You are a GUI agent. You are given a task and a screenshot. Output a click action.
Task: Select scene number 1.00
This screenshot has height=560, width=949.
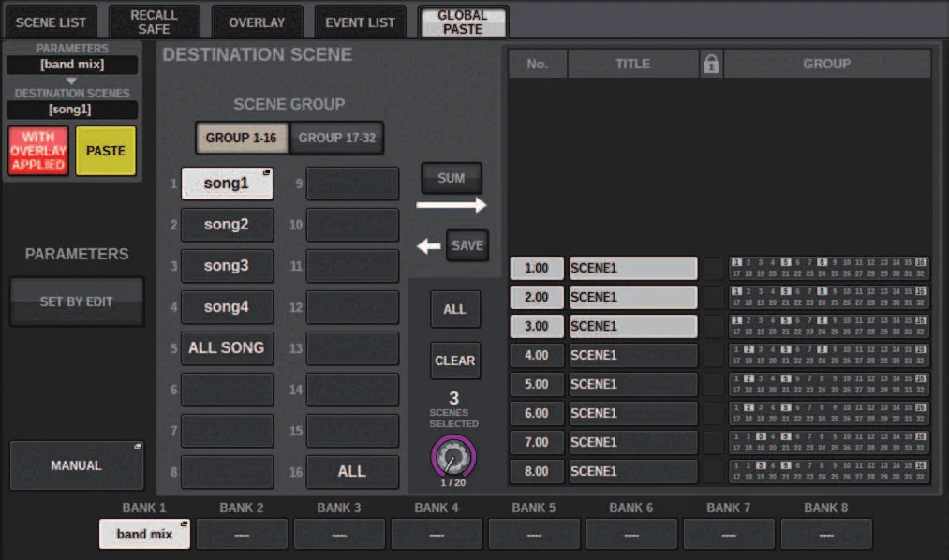[536, 268]
